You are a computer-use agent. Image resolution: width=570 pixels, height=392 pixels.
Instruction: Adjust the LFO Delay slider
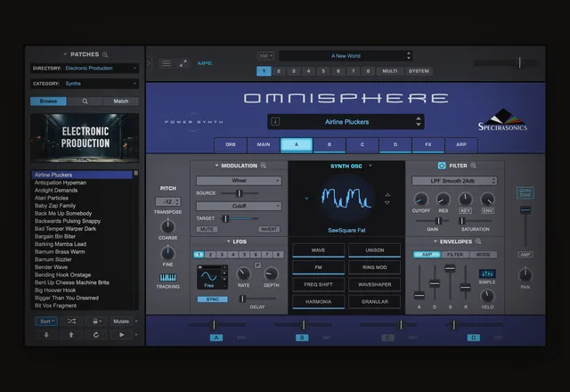[x=242, y=299]
